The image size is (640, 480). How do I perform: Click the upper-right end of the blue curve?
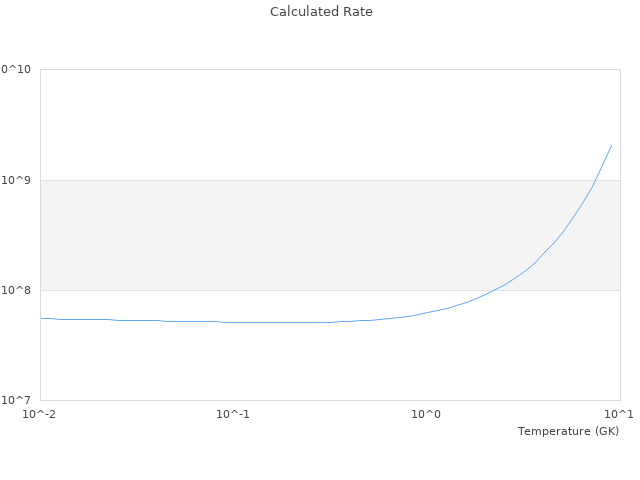[611, 146]
